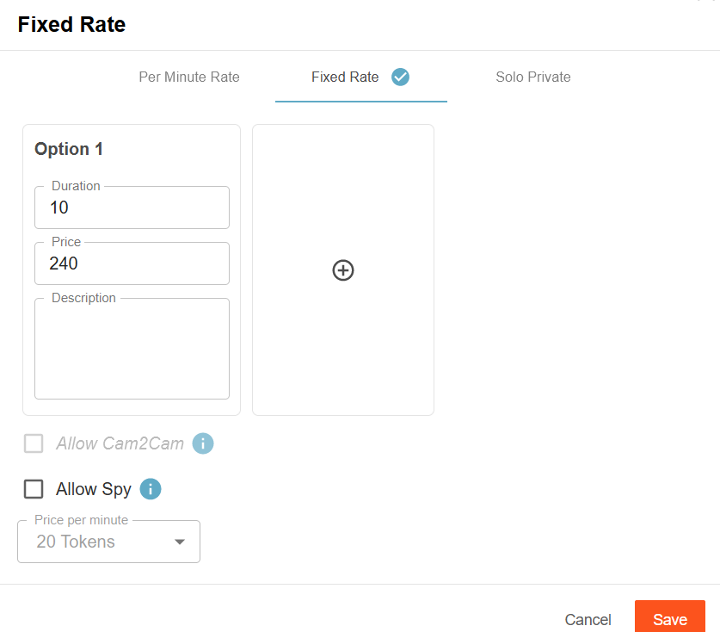This screenshot has width=720, height=632.
Task: Click the info icon beside Allow Cam2Cam
Action: tap(203, 443)
